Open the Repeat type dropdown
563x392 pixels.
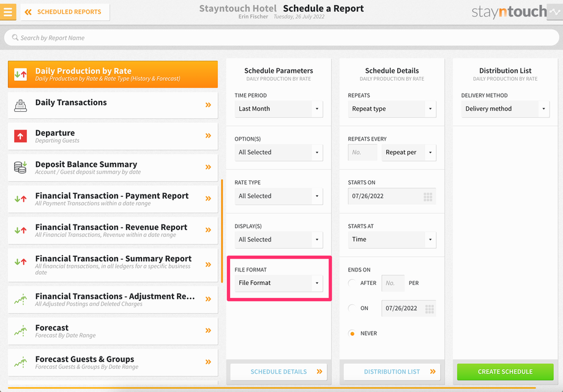tap(392, 109)
